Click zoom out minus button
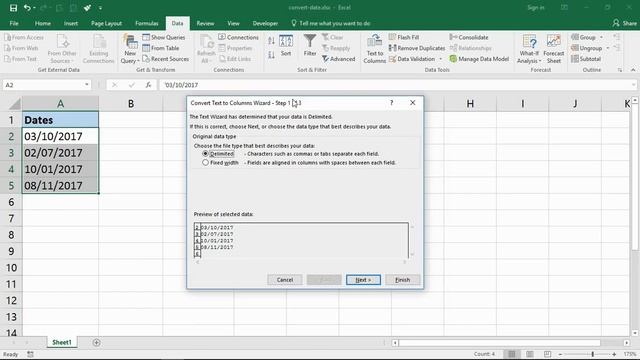640x360 pixels. tap(560, 354)
